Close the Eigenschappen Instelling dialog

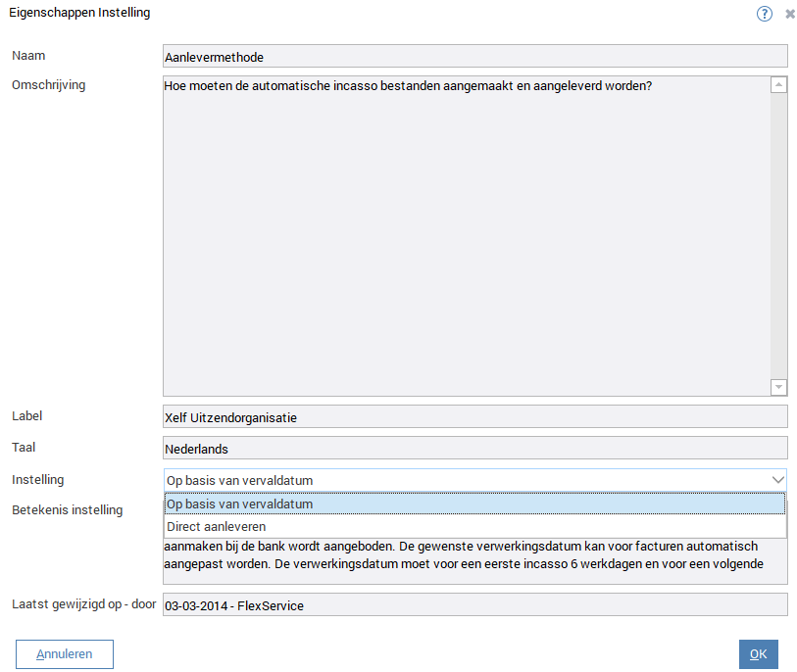(x=790, y=15)
